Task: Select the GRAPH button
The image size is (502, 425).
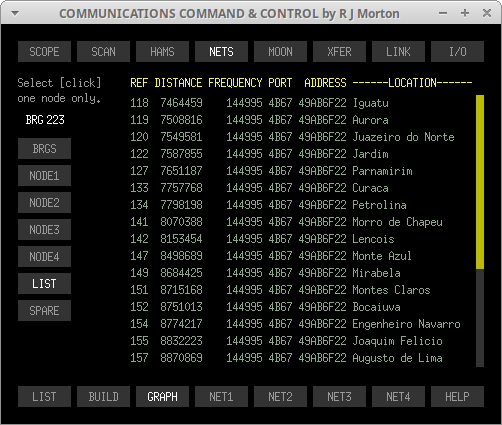Action: [x=162, y=397]
